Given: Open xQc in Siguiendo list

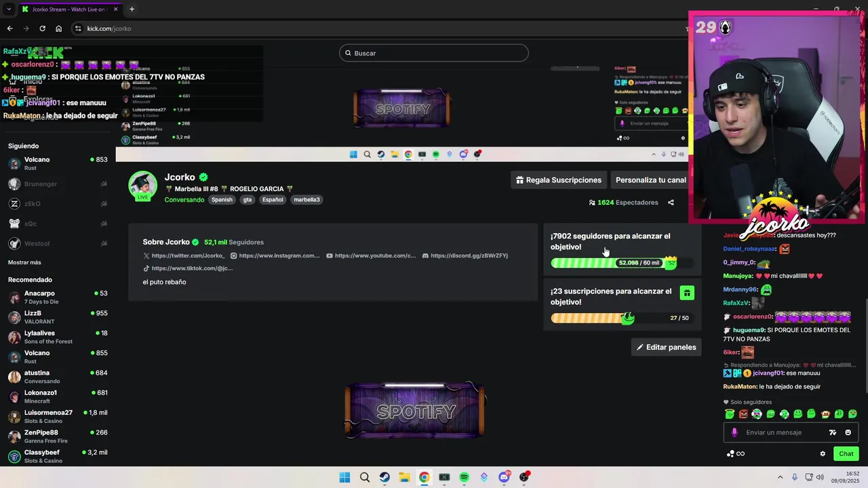Looking at the screenshot, I should [x=58, y=224].
